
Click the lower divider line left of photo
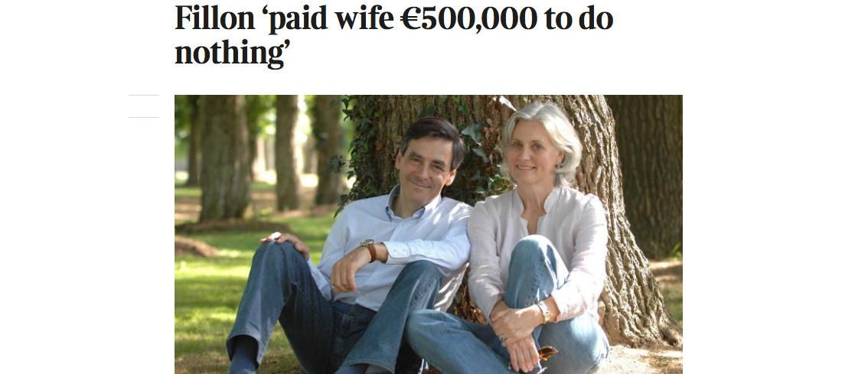144,117
